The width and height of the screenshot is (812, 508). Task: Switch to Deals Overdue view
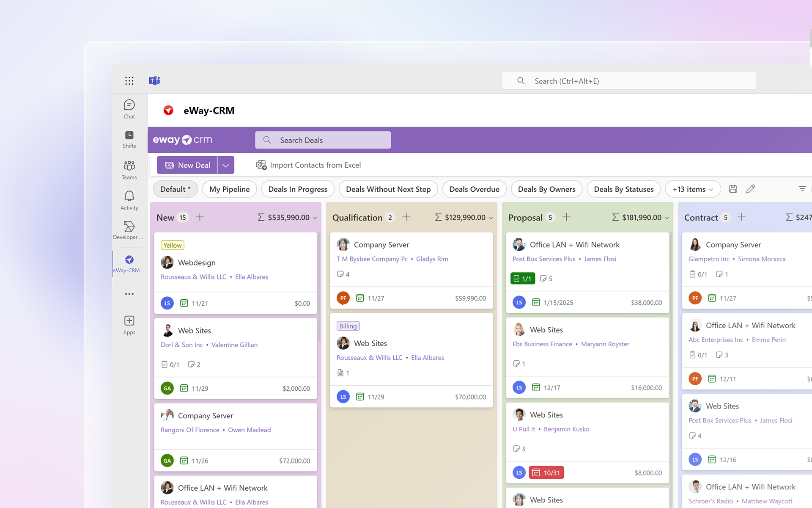click(475, 189)
